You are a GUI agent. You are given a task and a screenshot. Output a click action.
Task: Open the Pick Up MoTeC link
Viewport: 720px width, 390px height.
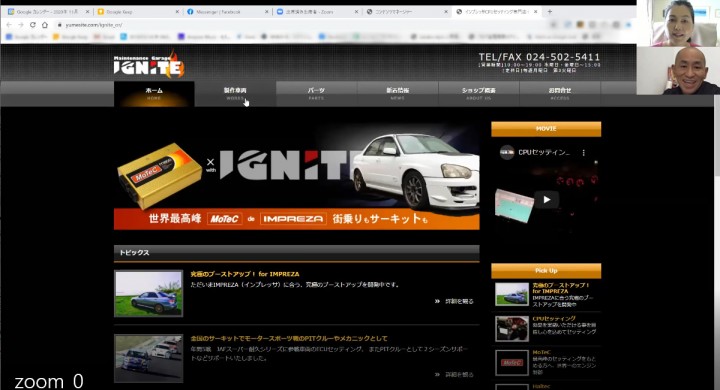click(x=541, y=352)
